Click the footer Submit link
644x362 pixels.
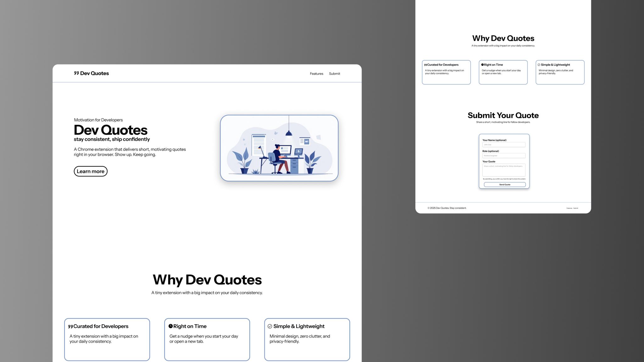point(576,208)
